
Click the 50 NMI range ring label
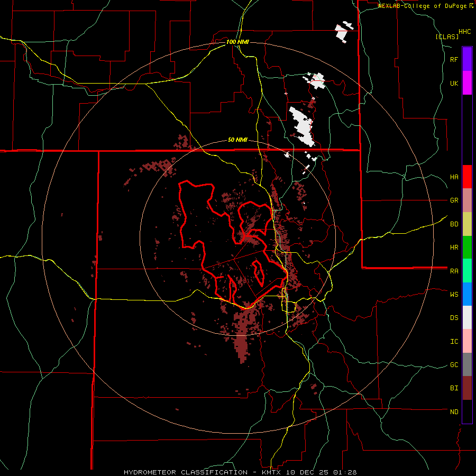237,140
